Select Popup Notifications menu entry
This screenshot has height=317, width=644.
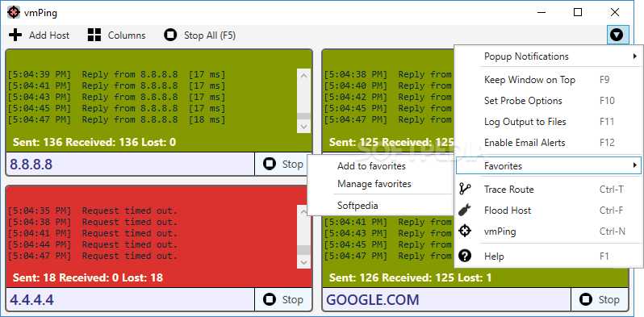tap(548, 56)
